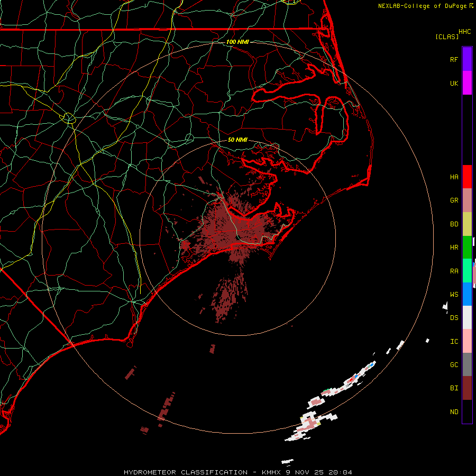Click the BI brown legend swatch
The image size is (476, 476).
tap(467, 388)
